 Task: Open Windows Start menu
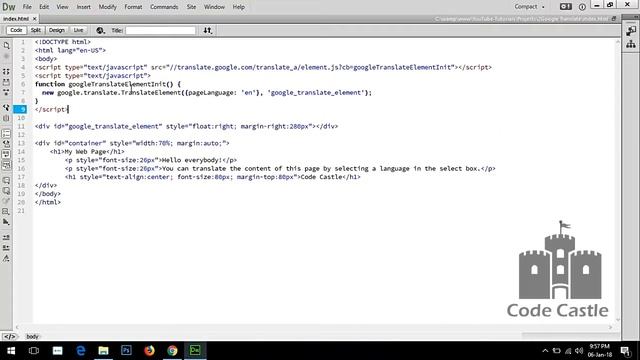(11, 351)
